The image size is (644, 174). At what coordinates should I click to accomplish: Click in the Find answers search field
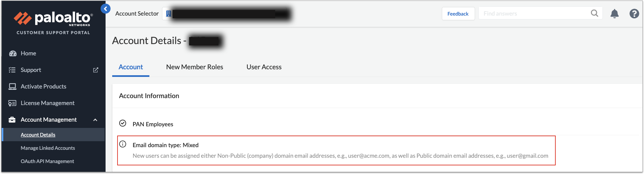534,14
